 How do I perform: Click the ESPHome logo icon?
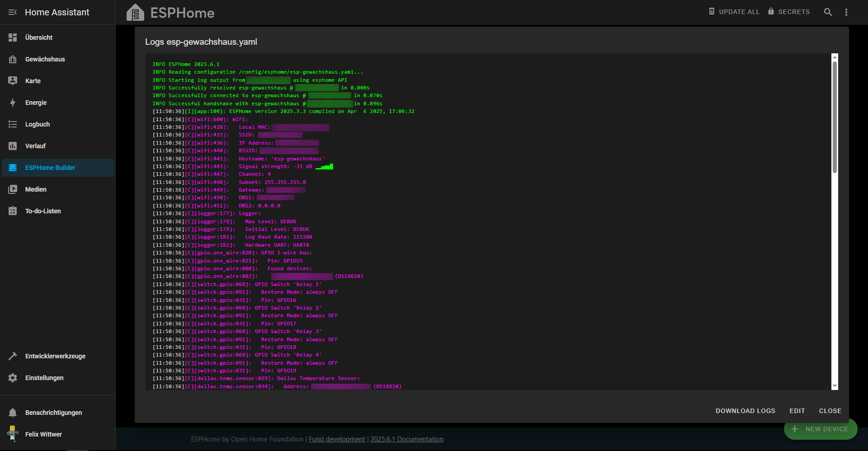tap(135, 13)
